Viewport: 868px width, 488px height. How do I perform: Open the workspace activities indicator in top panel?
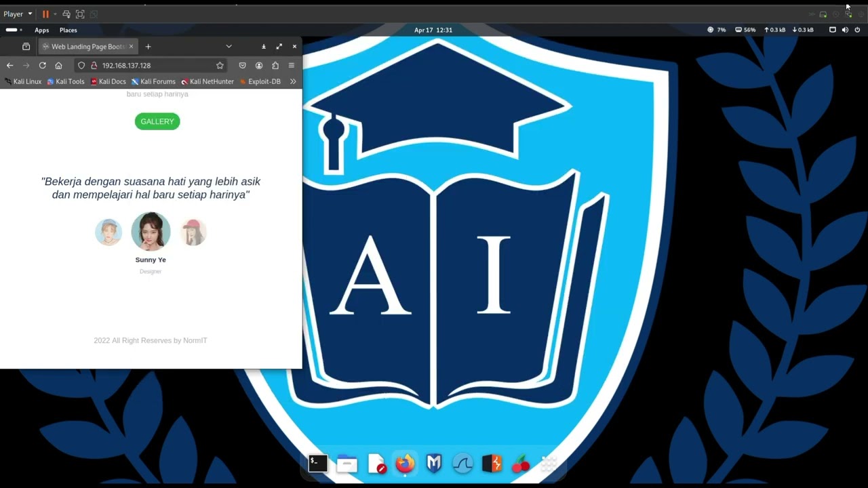14,30
